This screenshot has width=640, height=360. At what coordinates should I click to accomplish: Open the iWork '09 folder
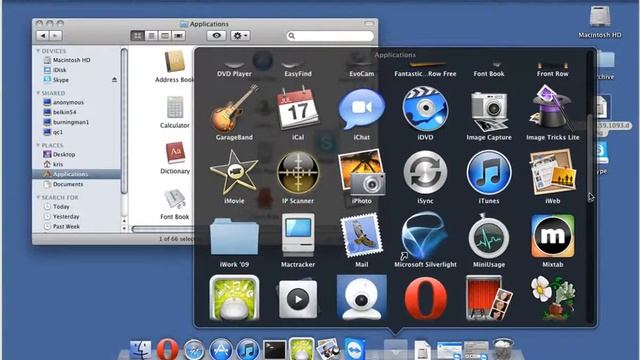click(x=234, y=237)
